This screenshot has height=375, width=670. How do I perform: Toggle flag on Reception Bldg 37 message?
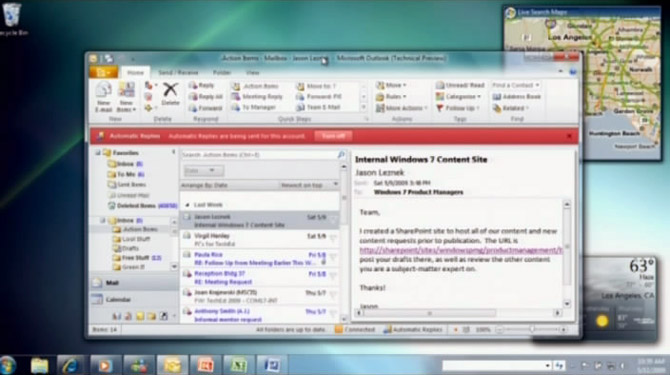[x=332, y=275]
